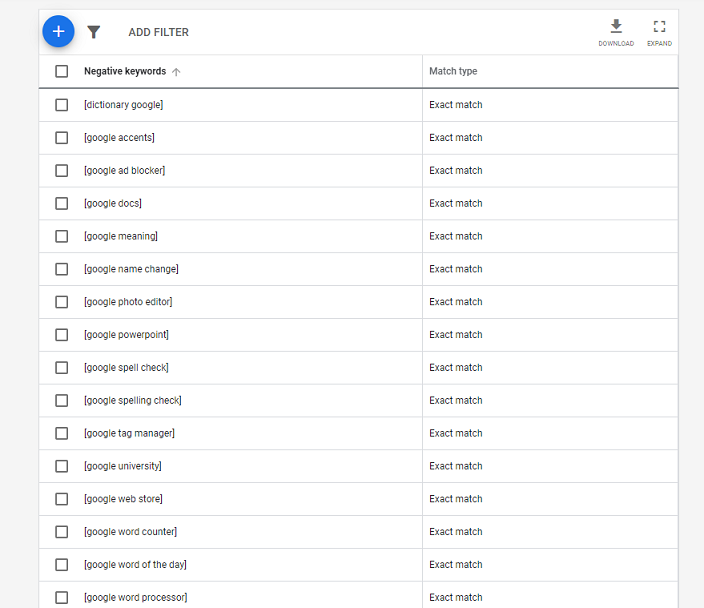Check the [google meaning] checkbox
The width and height of the screenshot is (704, 608).
62,236
